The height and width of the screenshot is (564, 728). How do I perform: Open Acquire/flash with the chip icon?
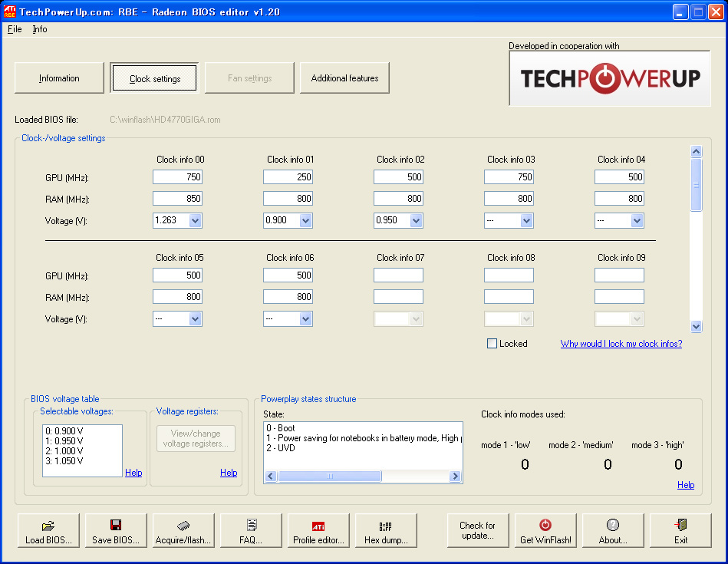coord(183,532)
